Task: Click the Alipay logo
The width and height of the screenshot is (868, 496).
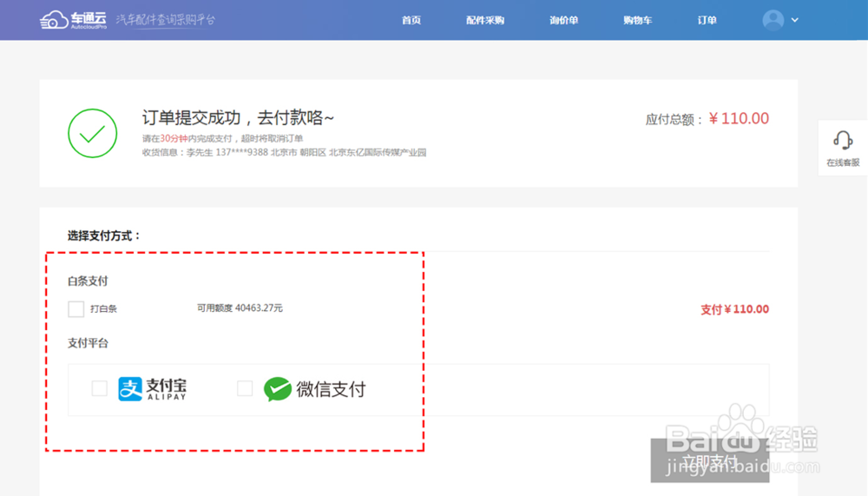Action: click(x=152, y=388)
